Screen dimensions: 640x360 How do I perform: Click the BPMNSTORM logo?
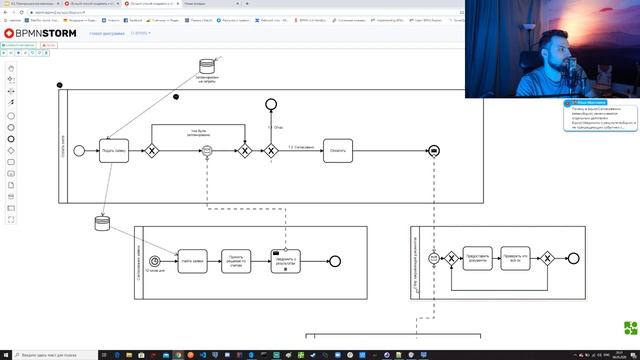(40, 33)
